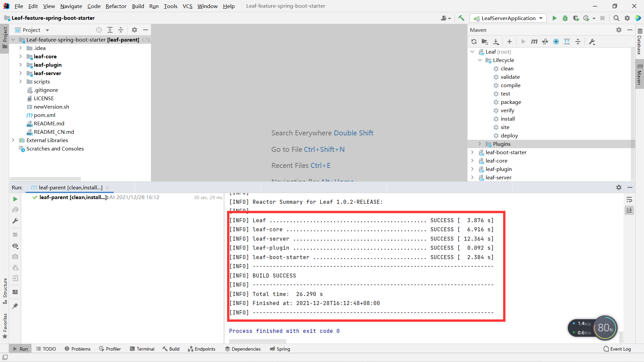Viewport: 644px width, 362px height.
Task: Toggle Maven offline mode
Action: pos(545,42)
